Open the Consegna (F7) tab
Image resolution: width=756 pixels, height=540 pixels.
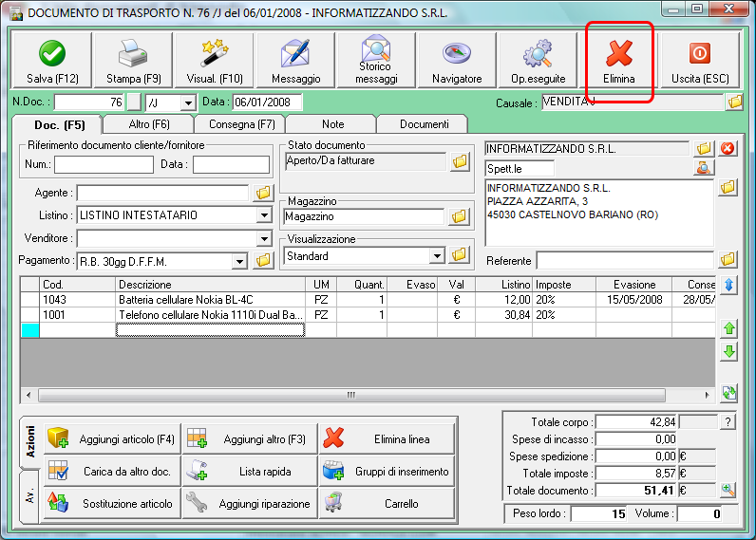pyautogui.click(x=241, y=124)
